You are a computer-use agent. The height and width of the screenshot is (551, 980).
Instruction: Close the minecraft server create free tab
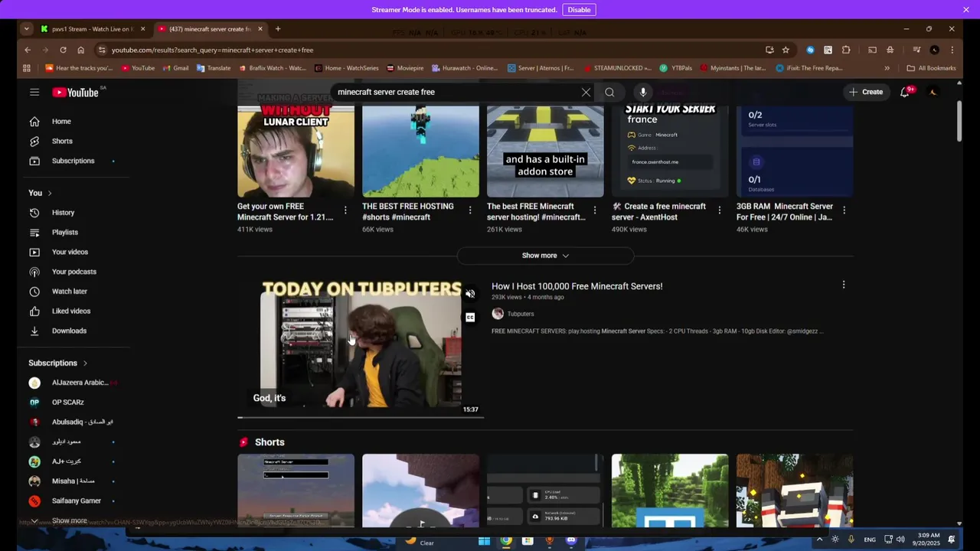click(260, 29)
